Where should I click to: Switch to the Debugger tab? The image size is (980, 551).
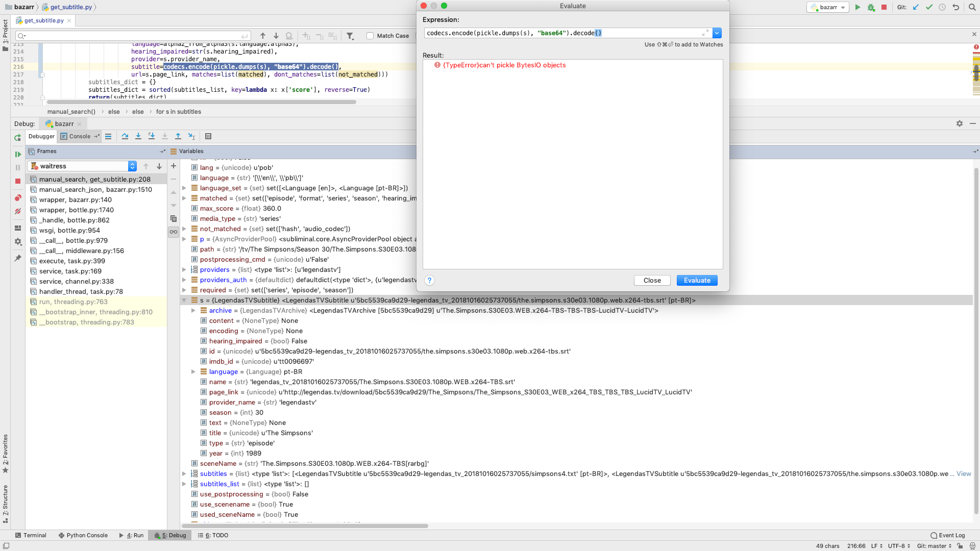(41, 136)
